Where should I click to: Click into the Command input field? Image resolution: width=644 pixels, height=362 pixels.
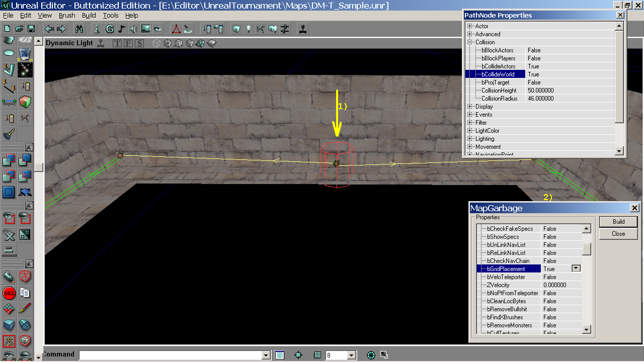point(171,355)
